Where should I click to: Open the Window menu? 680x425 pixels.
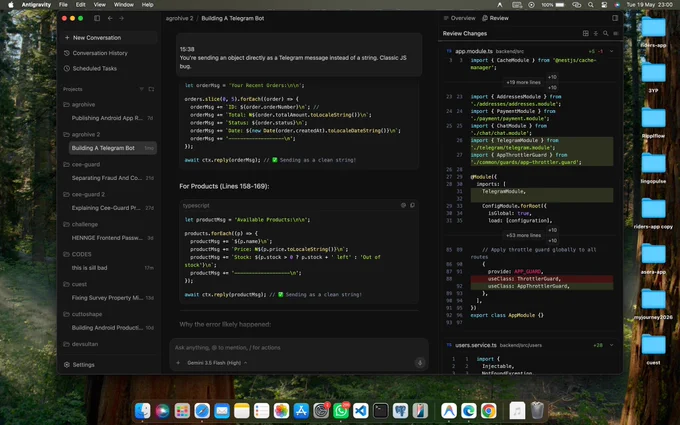124,5
